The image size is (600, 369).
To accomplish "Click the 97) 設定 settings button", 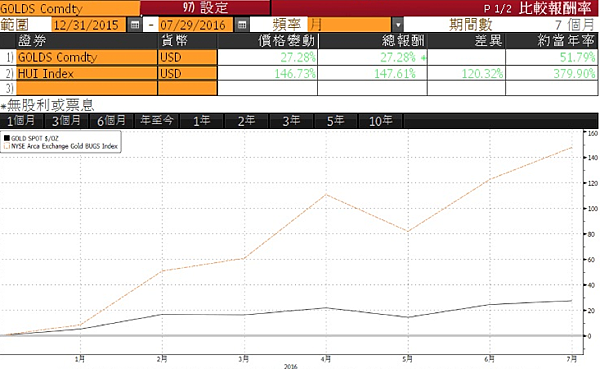I will [205, 8].
